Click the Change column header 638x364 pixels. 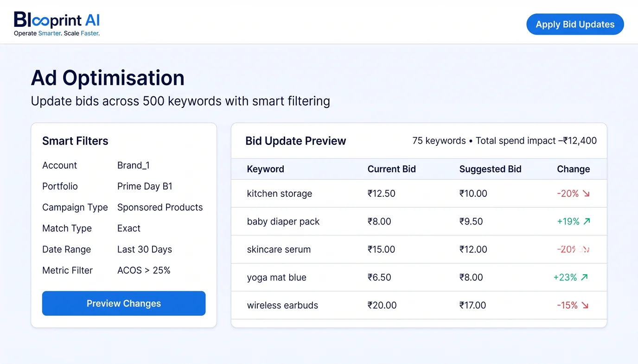(x=574, y=169)
